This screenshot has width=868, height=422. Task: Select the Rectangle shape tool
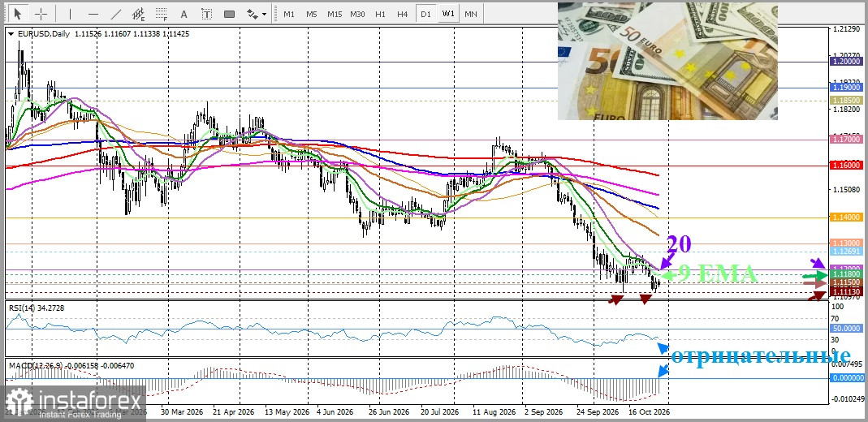pos(229,14)
